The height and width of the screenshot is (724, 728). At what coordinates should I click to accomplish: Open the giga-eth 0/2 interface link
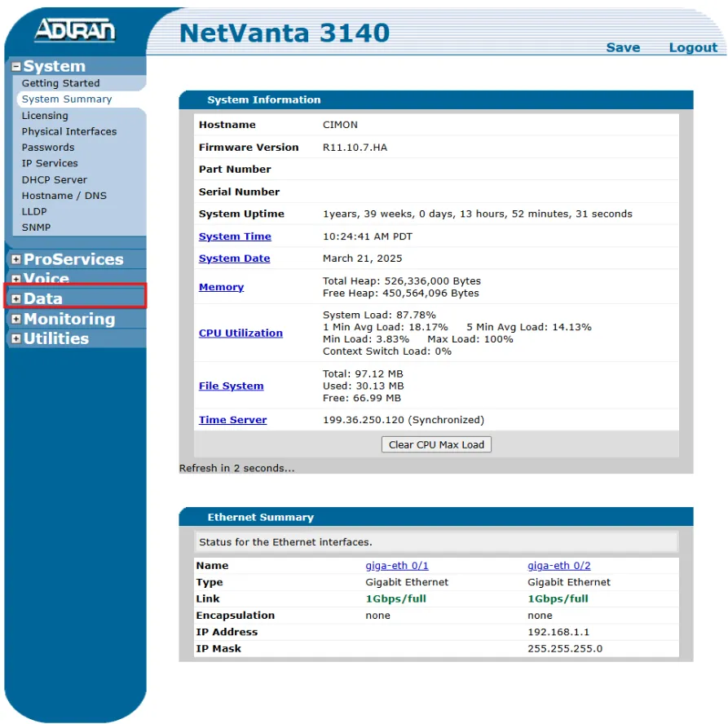click(x=558, y=566)
